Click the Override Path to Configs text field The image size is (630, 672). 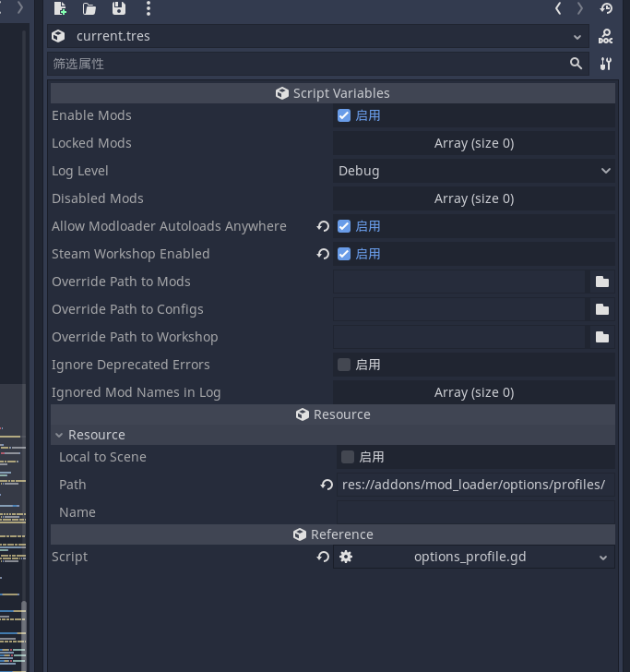[x=458, y=309]
